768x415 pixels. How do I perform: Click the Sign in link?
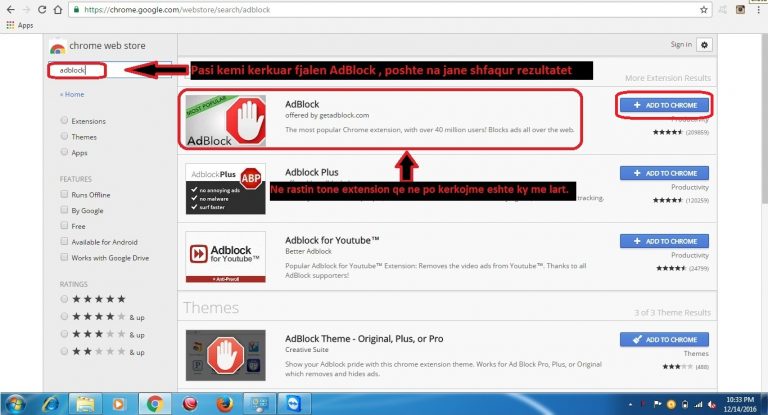(x=681, y=44)
